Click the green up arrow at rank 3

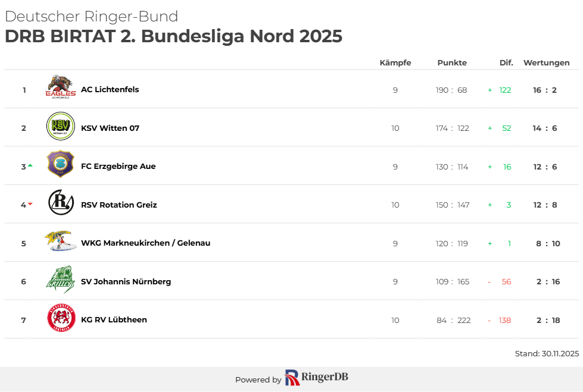click(30, 165)
